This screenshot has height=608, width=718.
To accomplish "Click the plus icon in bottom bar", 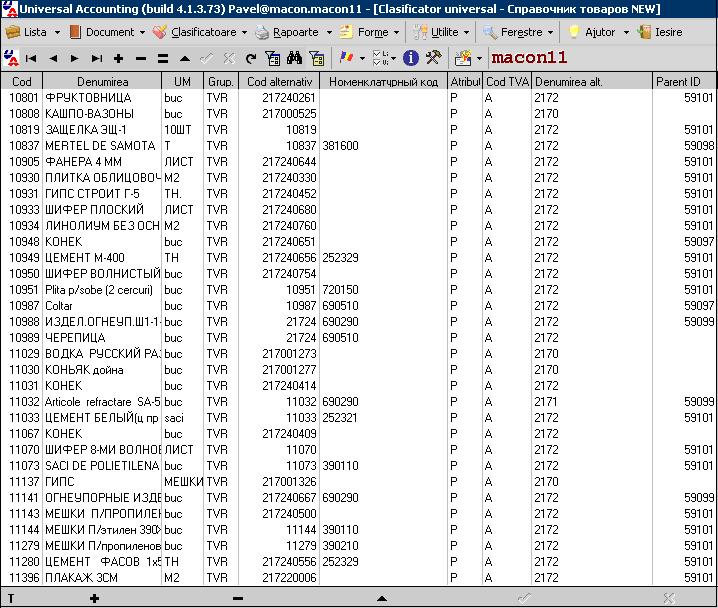I will pos(94,598).
